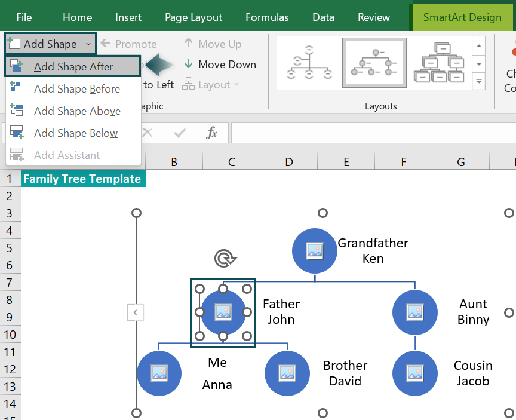Select the Aunt Binny text label
Viewport: 516px width, 420px height.
(473, 312)
